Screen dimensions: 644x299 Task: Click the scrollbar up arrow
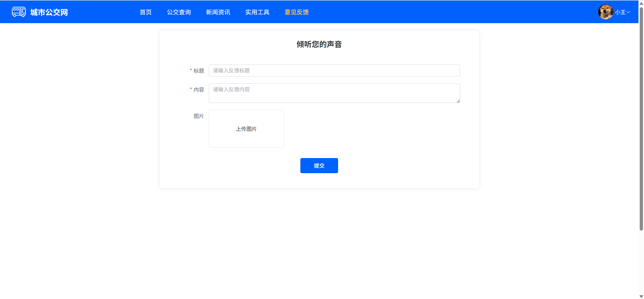click(641, 3)
